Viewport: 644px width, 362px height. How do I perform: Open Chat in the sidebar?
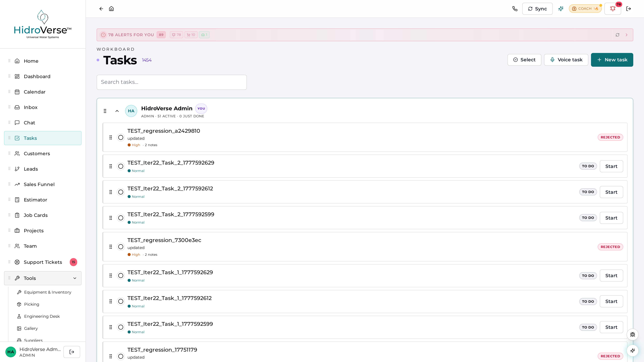click(43, 123)
